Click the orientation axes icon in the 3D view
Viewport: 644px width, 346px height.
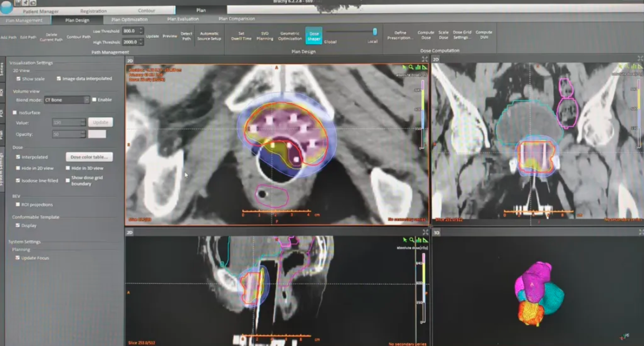(624, 337)
